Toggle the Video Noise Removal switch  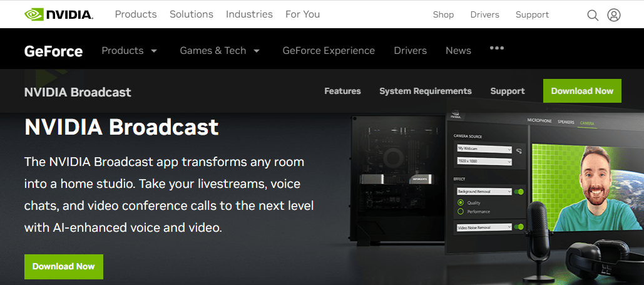pos(519,227)
